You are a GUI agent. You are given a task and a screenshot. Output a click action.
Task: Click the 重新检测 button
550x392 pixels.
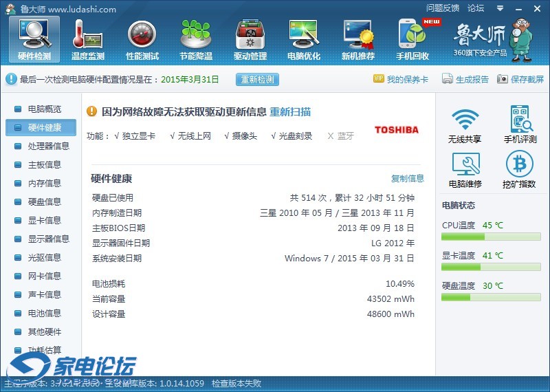pyautogui.click(x=258, y=80)
